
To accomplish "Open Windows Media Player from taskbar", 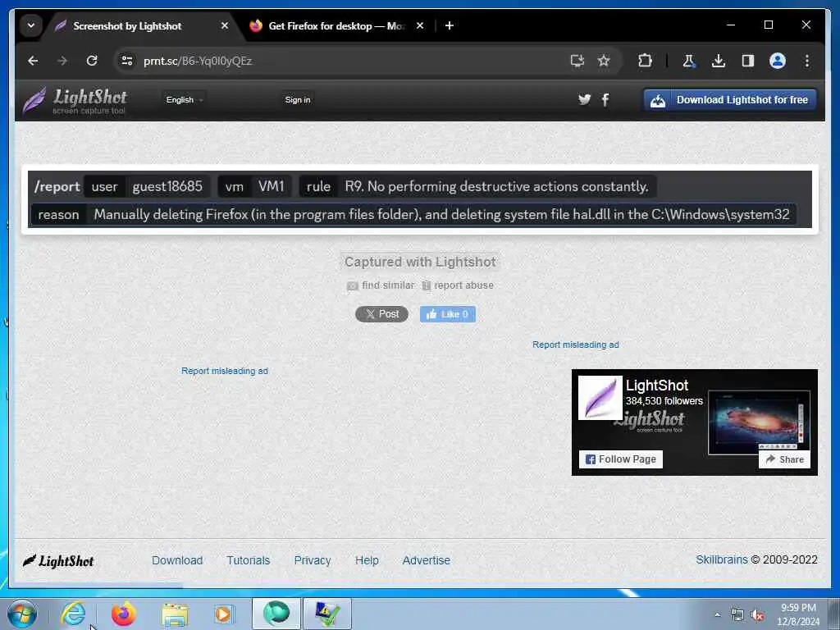I will click(224, 614).
